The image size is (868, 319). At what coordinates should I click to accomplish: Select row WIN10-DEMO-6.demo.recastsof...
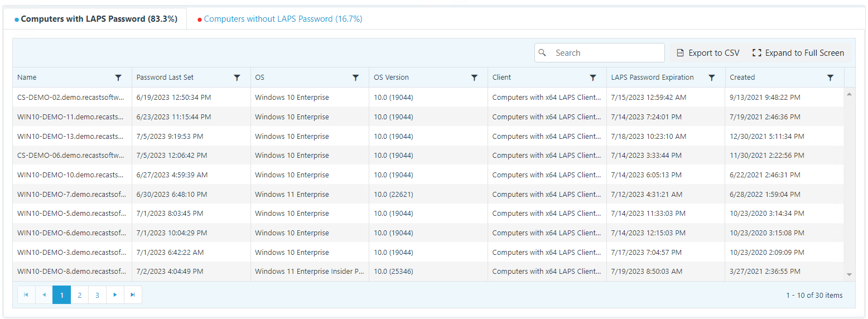point(428,233)
